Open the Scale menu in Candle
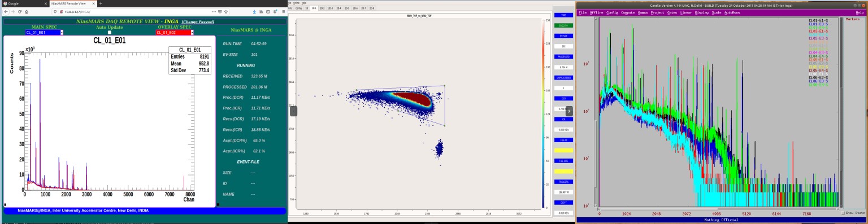This screenshot has height=224, width=868. tap(717, 12)
